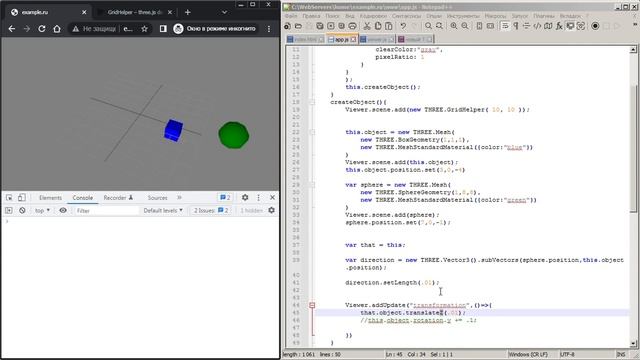Collapse createObject fold marker at line 18

tap(312, 102)
